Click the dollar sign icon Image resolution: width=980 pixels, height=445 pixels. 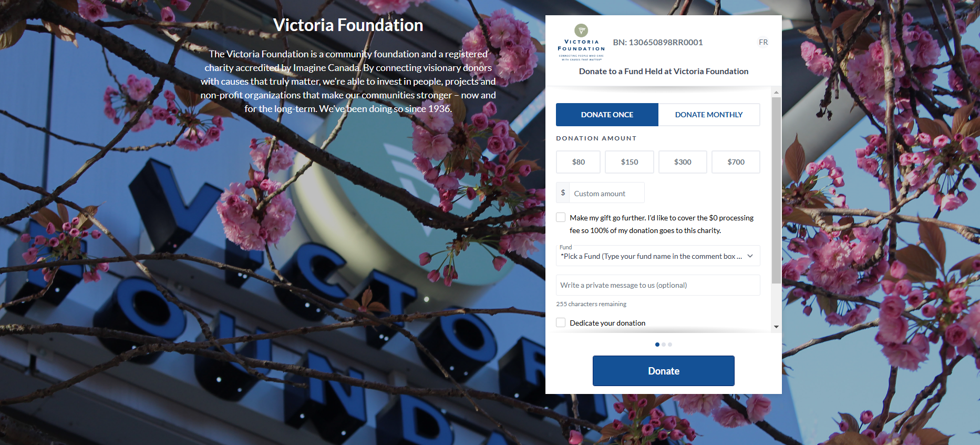pos(563,193)
